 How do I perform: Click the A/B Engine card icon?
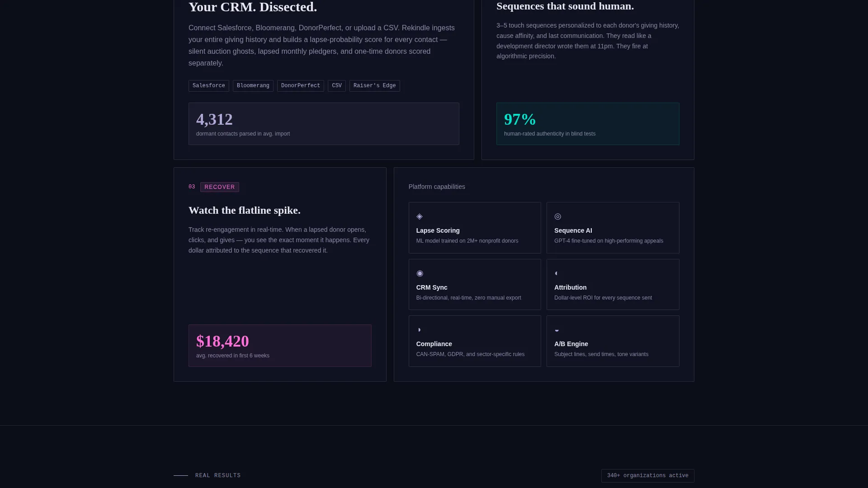557,330
